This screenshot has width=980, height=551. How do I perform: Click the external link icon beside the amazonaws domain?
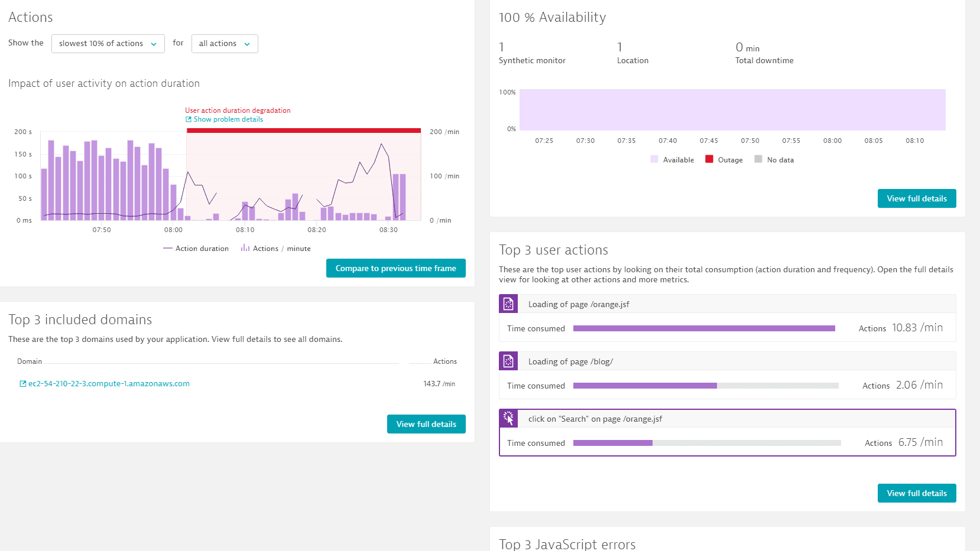pos(23,384)
